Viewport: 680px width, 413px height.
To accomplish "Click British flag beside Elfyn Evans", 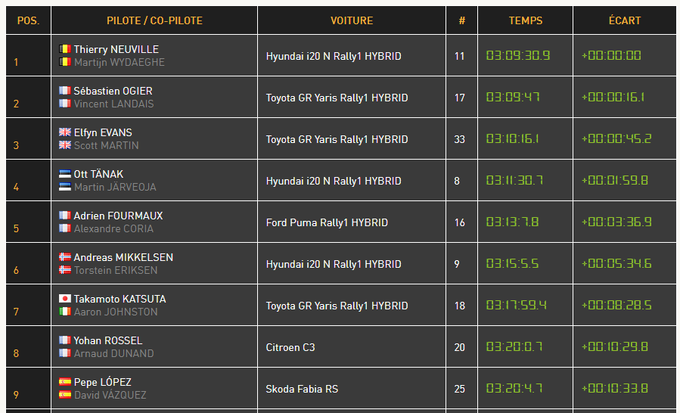I will (x=65, y=132).
